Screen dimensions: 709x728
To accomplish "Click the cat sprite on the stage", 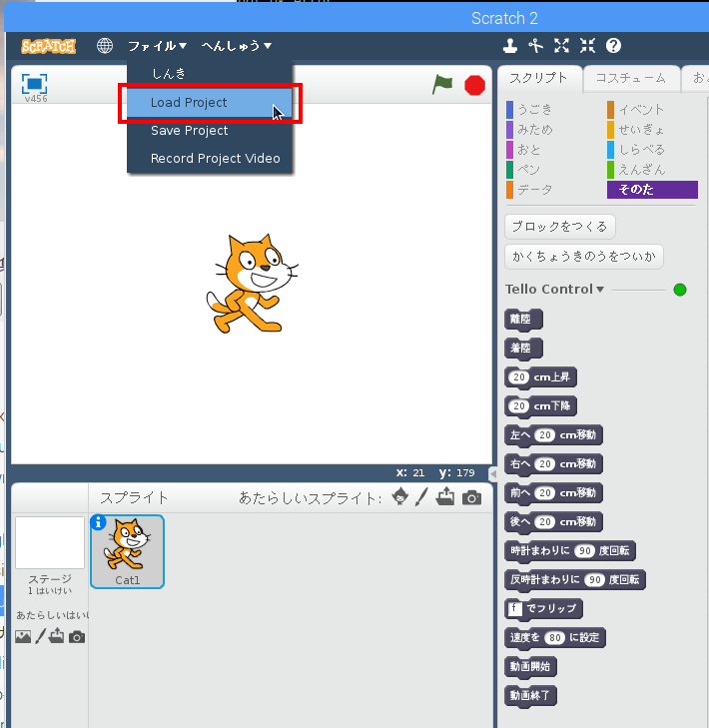I will tap(252, 285).
